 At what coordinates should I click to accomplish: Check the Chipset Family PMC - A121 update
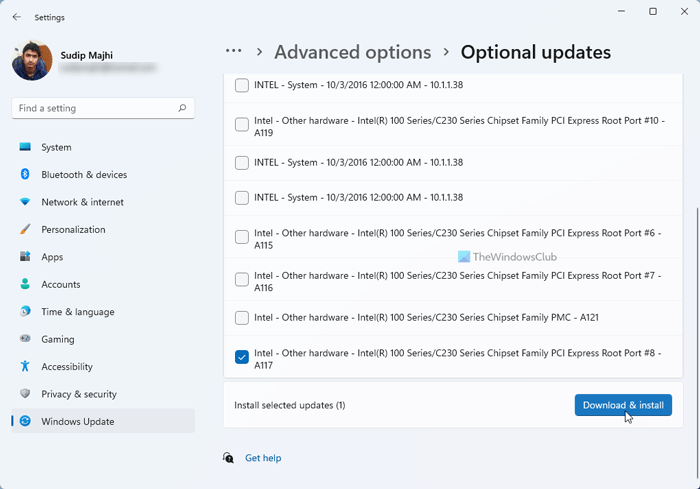242,318
